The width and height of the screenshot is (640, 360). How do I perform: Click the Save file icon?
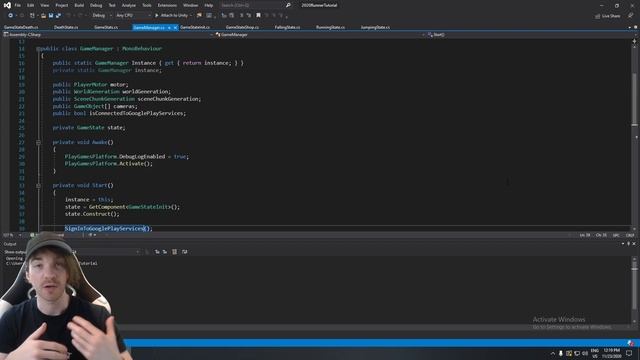[x=51, y=16]
